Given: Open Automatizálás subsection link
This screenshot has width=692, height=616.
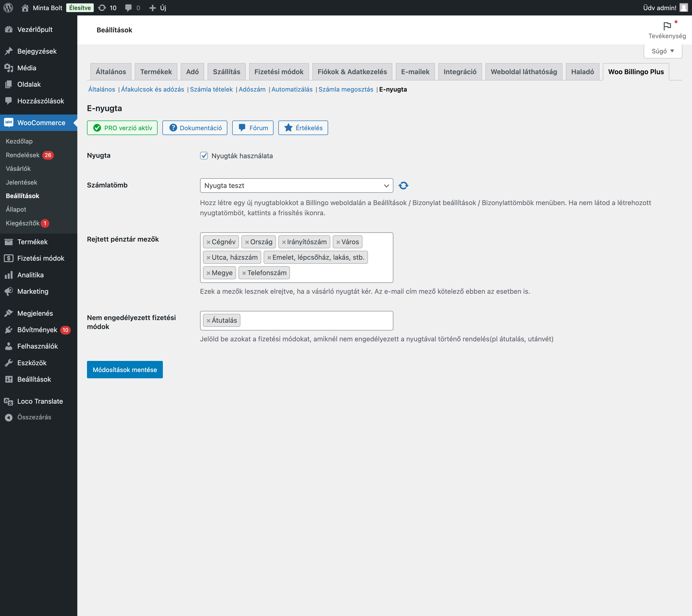Looking at the screenshot, I should click(x=292, y=89).
